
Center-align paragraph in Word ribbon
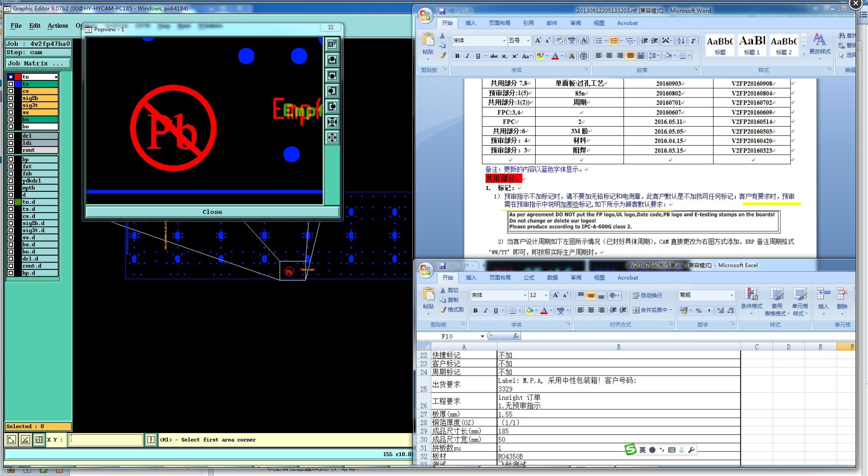click(x=609, y=56)
